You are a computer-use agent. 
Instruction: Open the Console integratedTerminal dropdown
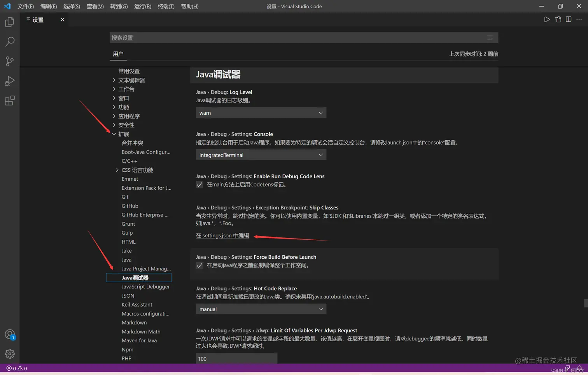[261, 155]
